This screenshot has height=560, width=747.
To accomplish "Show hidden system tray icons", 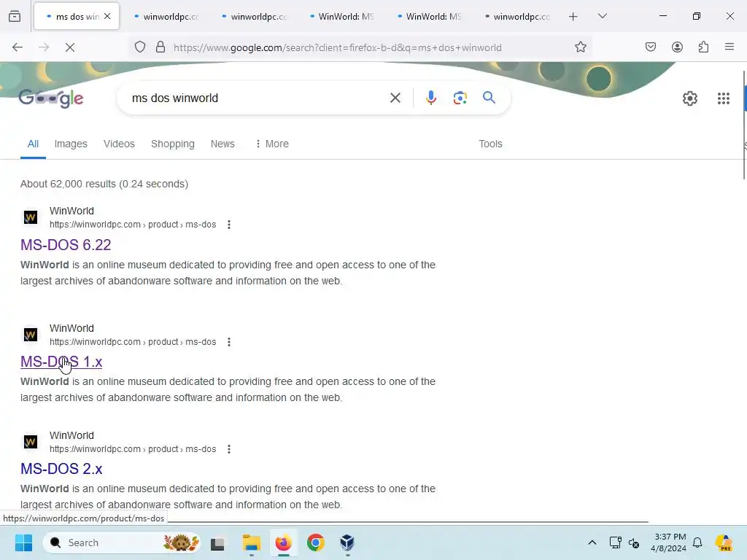I will [592, 542].
